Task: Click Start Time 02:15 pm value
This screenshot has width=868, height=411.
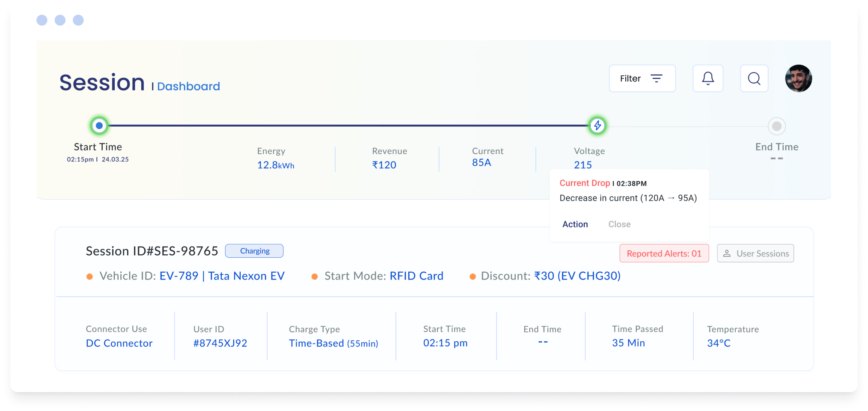Action: pos(445,343)
